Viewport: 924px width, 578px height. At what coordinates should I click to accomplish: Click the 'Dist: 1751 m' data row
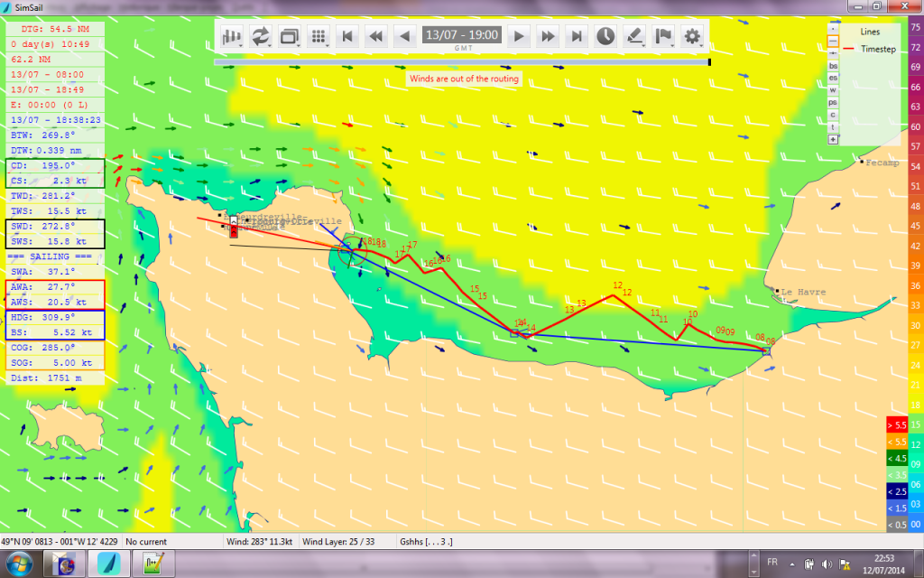point(55,378)
